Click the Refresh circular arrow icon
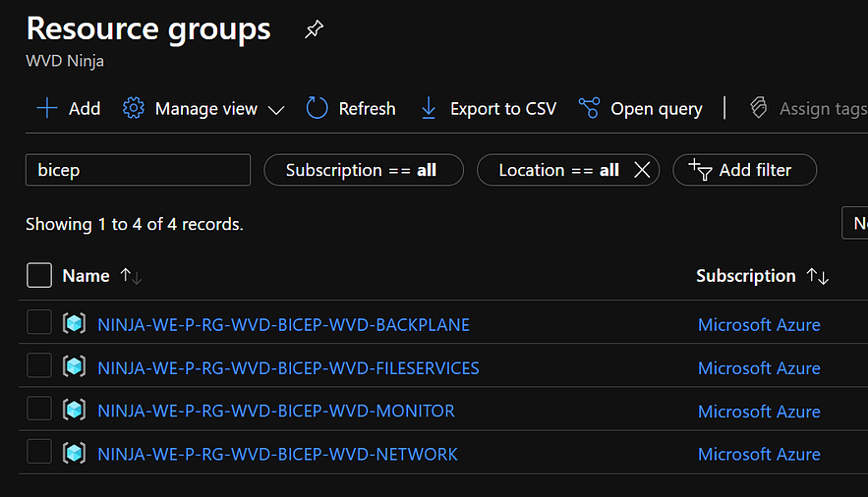This screenshot has width=868, height=497. (318, 108)
